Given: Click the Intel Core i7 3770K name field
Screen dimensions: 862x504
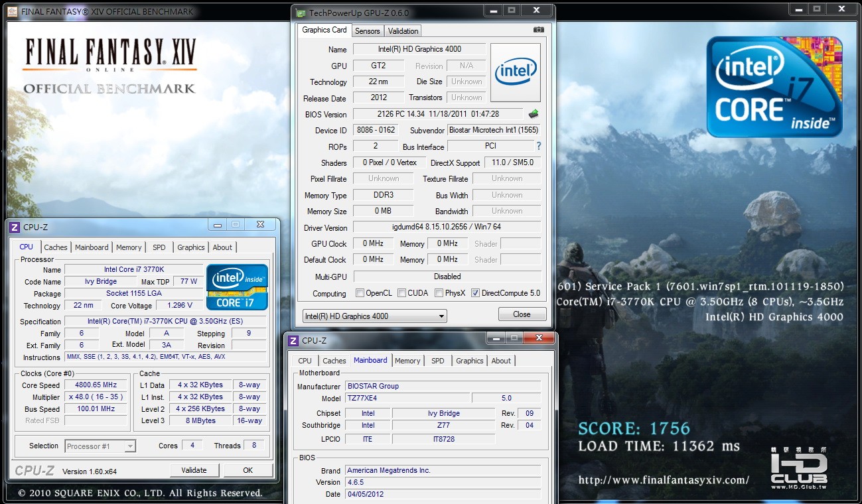Looking at the screenshot, I should (133, 270).
